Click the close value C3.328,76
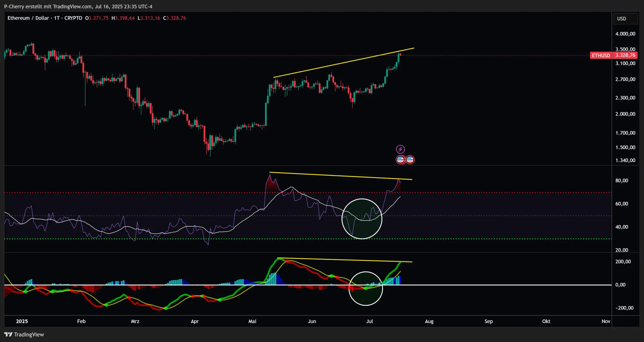Viewport: 644px width, 342px height. [175, 18]
